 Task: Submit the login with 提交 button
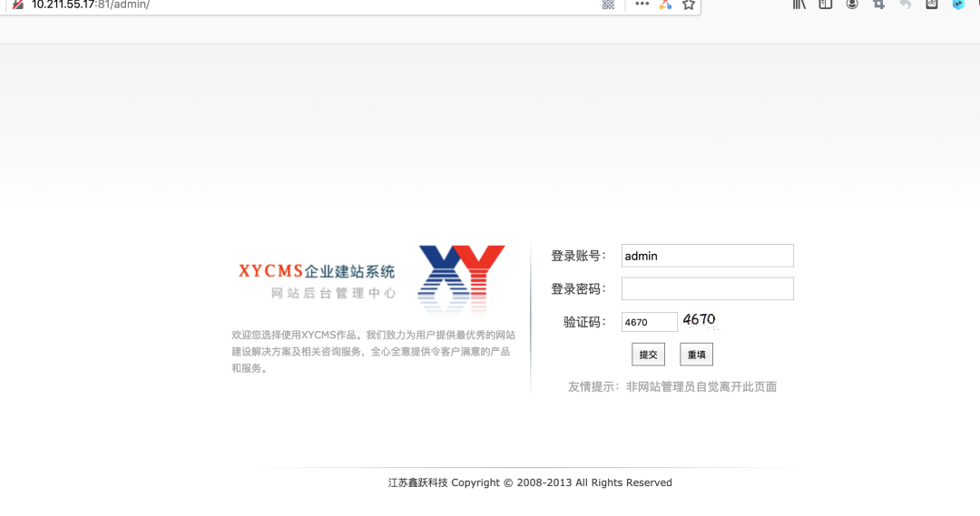[x=648, y=355]
